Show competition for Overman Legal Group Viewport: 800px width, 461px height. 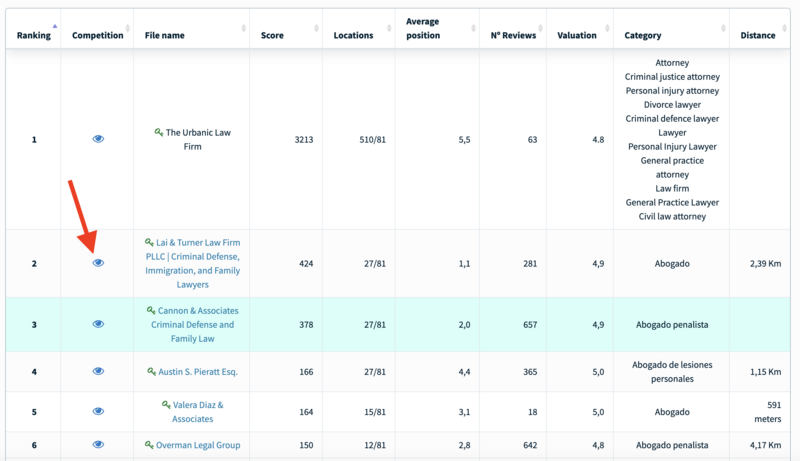[98, 445]
